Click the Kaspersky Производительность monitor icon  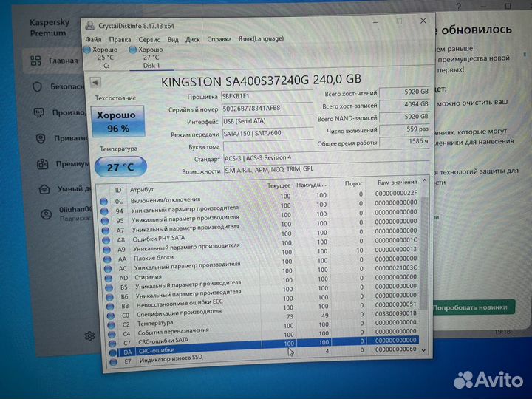(x=39, y=112)
